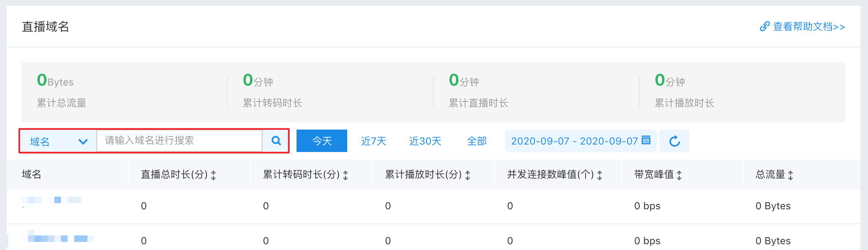Click second row's 0 Bytes traffic cell
868x250 pixels.
(x=773, y=241)
